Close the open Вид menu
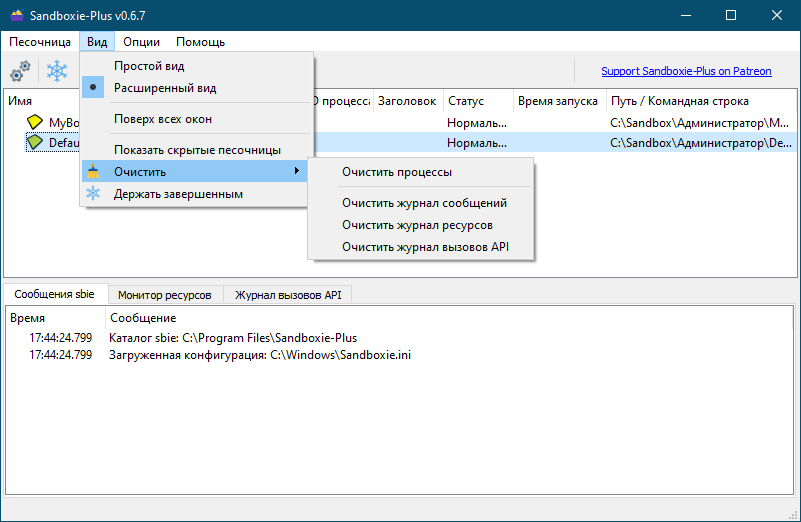801x522 pixels. (97, 42)
